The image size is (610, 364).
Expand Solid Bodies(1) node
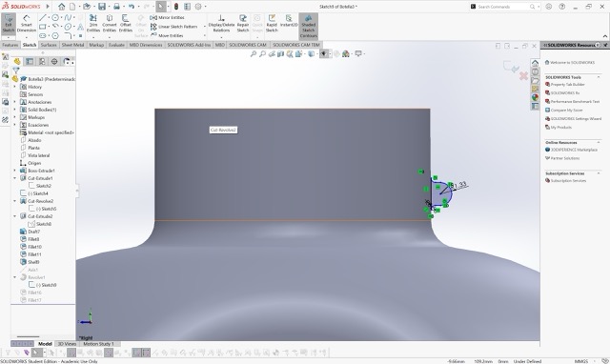[x=15, y=110]
